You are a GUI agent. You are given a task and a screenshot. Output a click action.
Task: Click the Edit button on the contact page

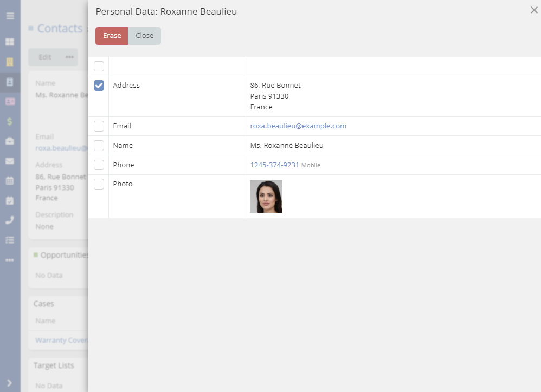click(x=45, y=57)
